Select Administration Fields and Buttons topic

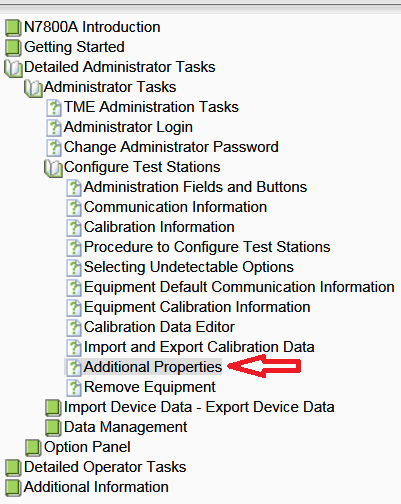(x=195, y=187)
